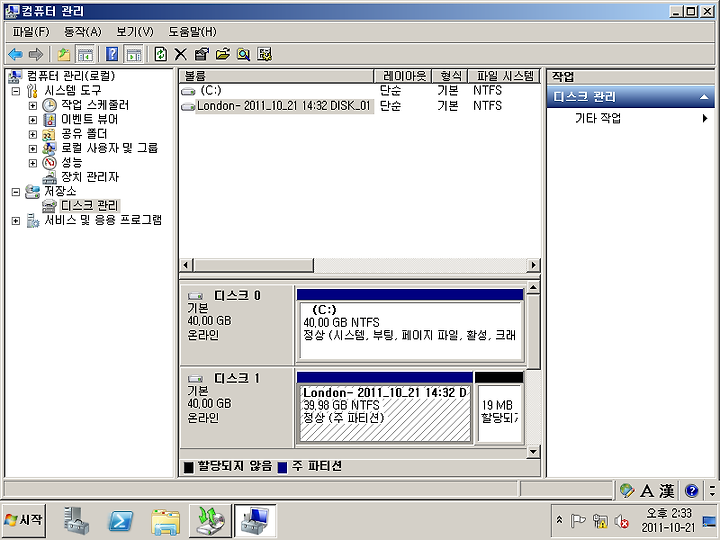Viewport: 720px width, 540px height.
Task: Click the blue Help question mark icon
Action: click(x=112, y=54)
